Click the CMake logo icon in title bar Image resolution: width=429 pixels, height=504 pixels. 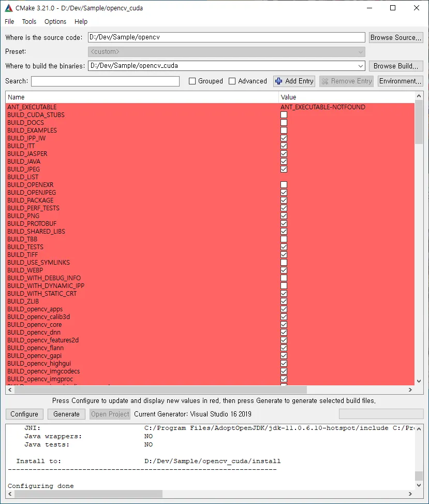9,8
